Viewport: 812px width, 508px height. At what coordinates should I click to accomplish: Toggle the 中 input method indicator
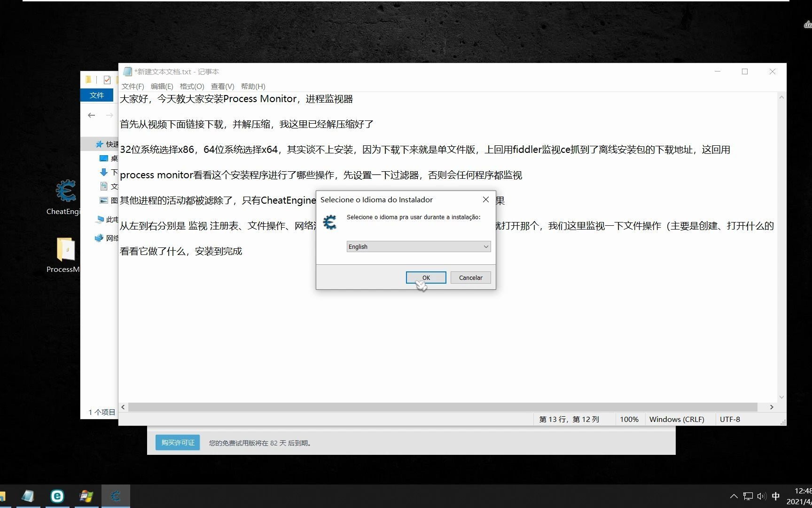click(x=776, y=496)
